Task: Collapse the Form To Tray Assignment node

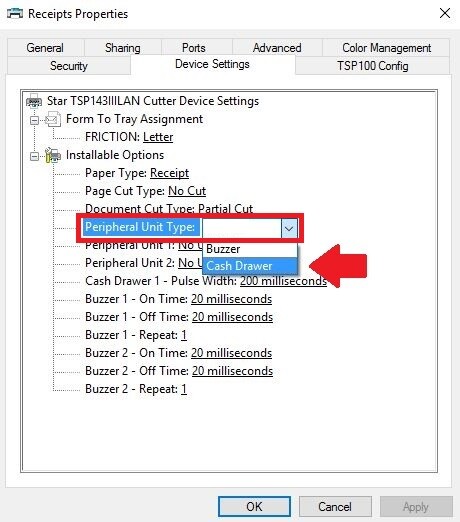Action: 34,120
